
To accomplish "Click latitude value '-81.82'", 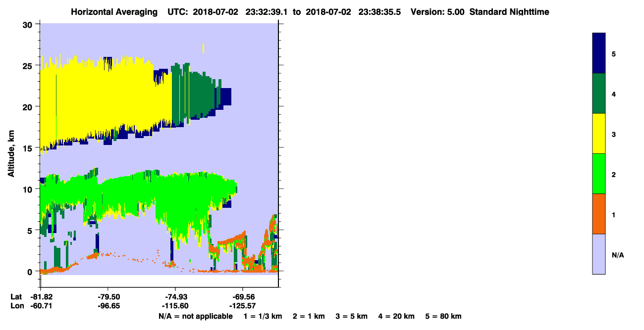I will 42,297.
